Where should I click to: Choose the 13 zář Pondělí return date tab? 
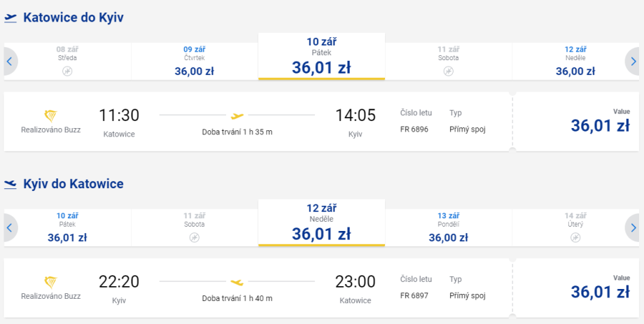448,227
